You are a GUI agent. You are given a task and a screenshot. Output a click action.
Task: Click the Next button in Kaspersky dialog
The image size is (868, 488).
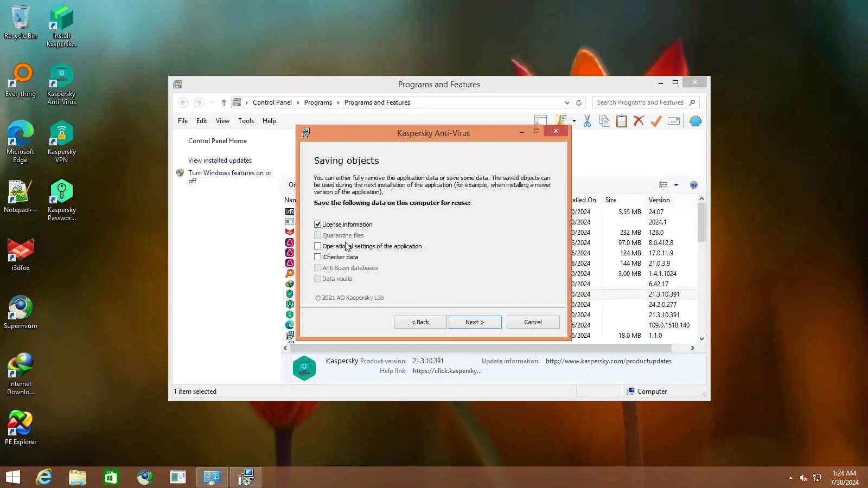(x=475, y=322)
